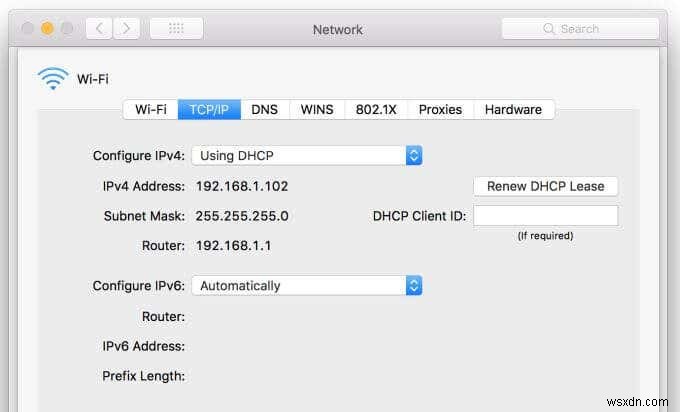Click the gray zoom window button
Image resolution: width=680 pixels, height=412 pixels.
pyautogui.click(x=67, y=29)
